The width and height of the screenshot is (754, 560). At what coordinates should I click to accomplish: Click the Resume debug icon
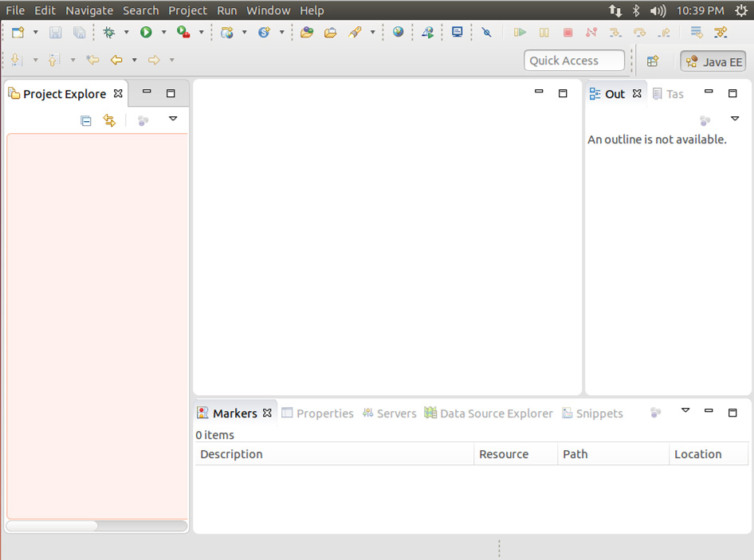pos(520,32)
